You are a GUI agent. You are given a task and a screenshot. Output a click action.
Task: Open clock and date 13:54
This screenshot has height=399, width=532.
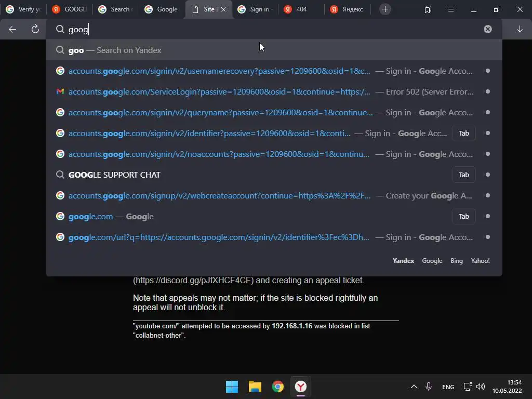coord(507,387)
